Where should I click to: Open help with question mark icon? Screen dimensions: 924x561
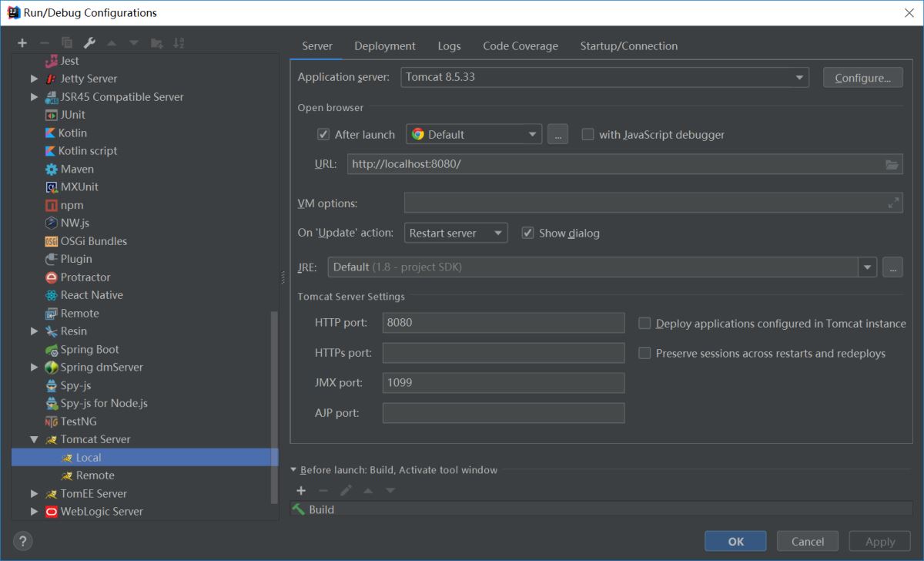point(23,541)
